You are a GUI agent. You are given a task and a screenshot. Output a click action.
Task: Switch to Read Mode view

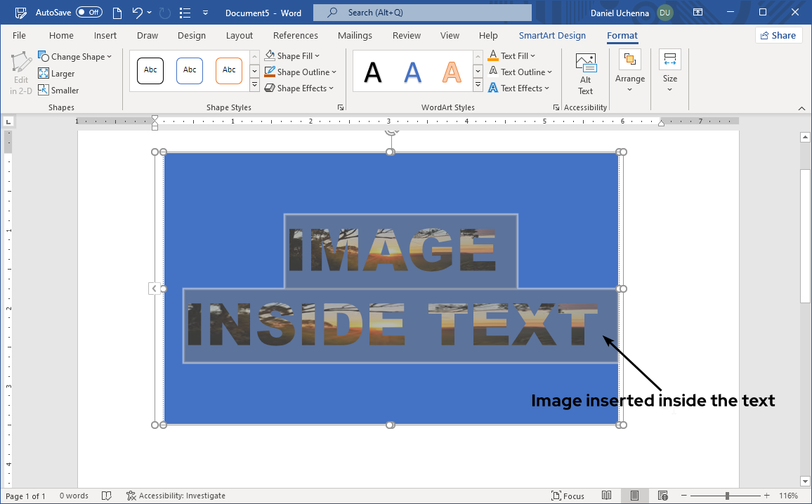[x=607, y=495]
